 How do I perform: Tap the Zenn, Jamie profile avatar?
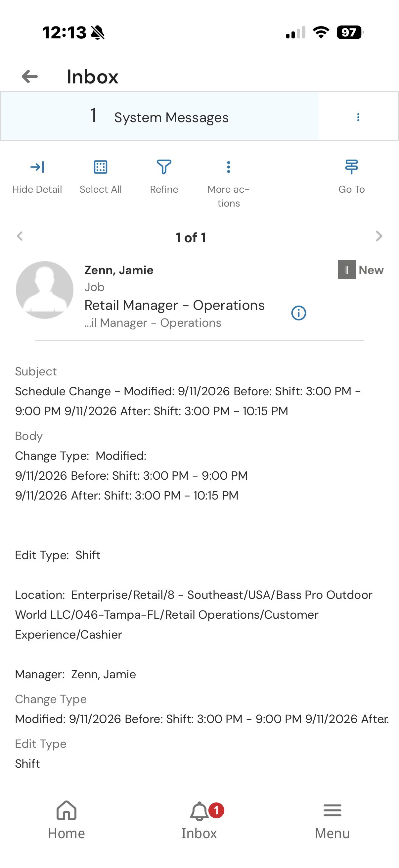pos(44,290)
